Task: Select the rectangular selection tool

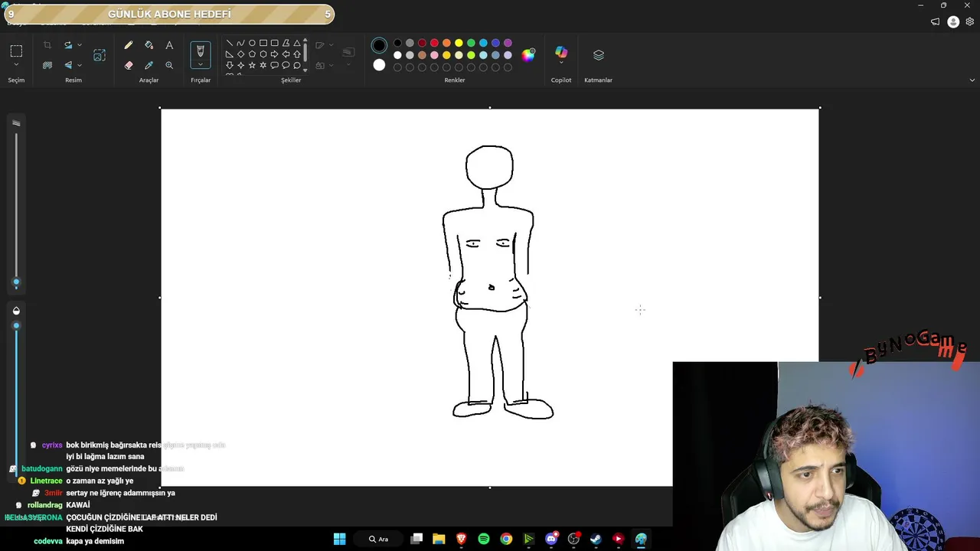Action: click(16, 51)
